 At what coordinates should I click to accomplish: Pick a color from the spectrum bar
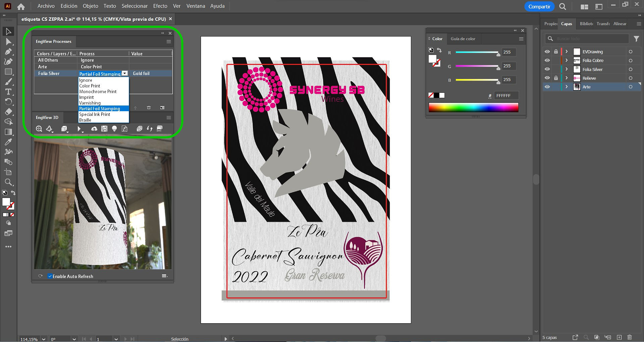473,107
